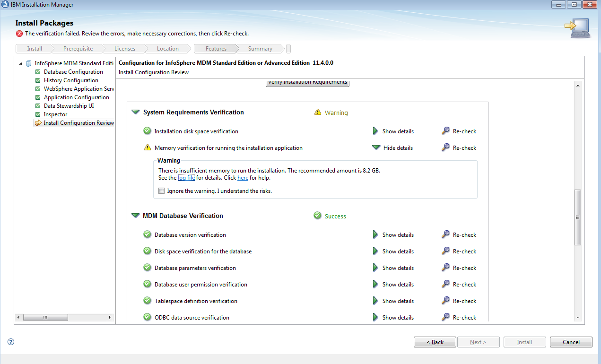This screenshot has width=601, height=364.
Task: Click the Features wizard step tab
Action: pyautogui.click(x=216, y=49)
